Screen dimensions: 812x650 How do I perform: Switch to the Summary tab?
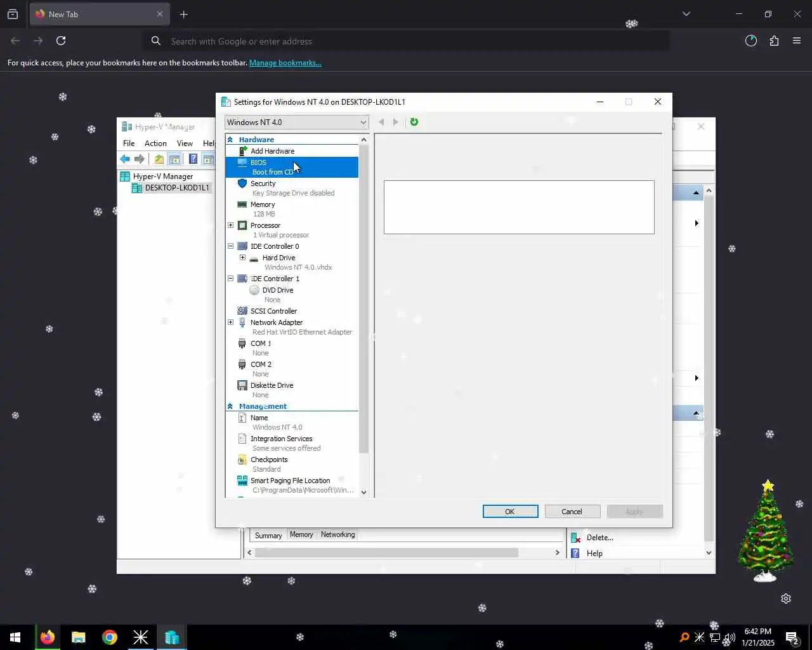(268, 535)
